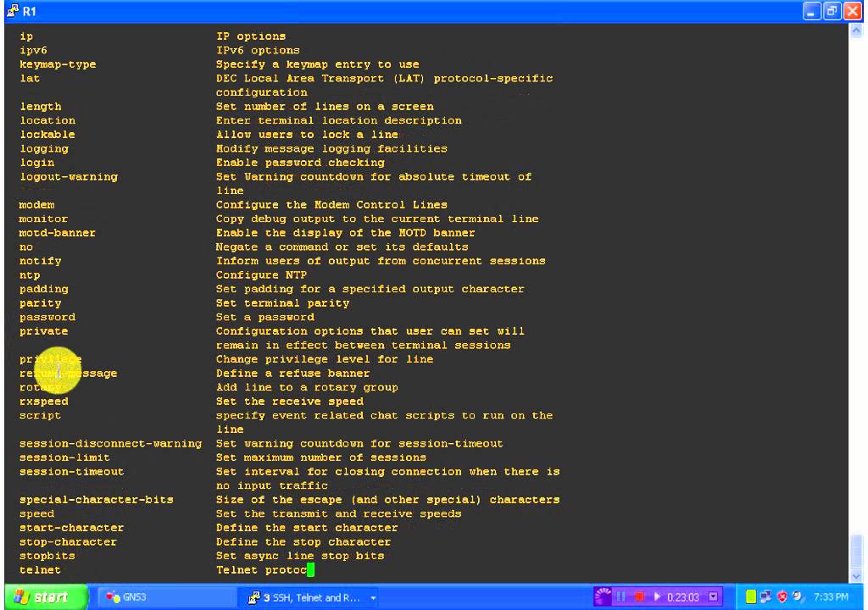Click the 'location' command text
This screenshot has height=610, width=868.
pyautogui.click(x=47, y=120)
